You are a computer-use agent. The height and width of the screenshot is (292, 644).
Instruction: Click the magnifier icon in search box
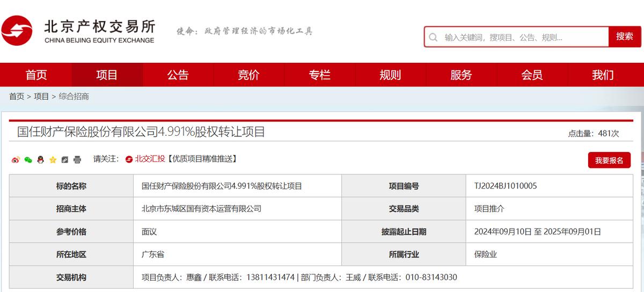pos(434,37)
